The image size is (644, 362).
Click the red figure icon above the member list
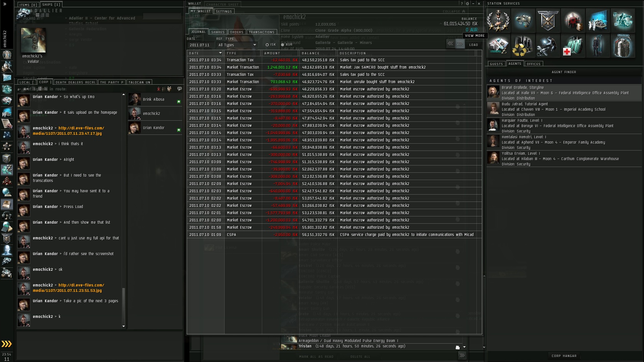pos(158,89)
